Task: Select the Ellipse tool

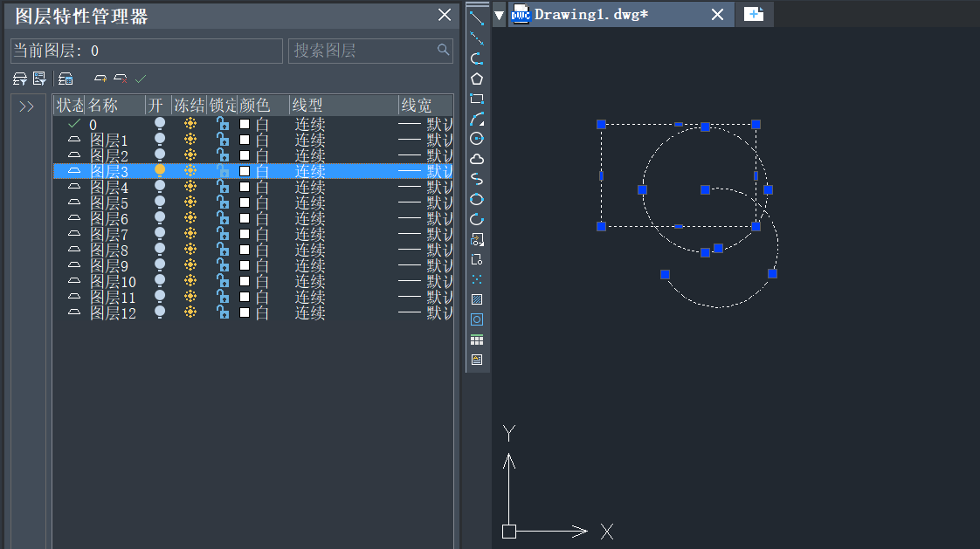Action: point(477,199)
